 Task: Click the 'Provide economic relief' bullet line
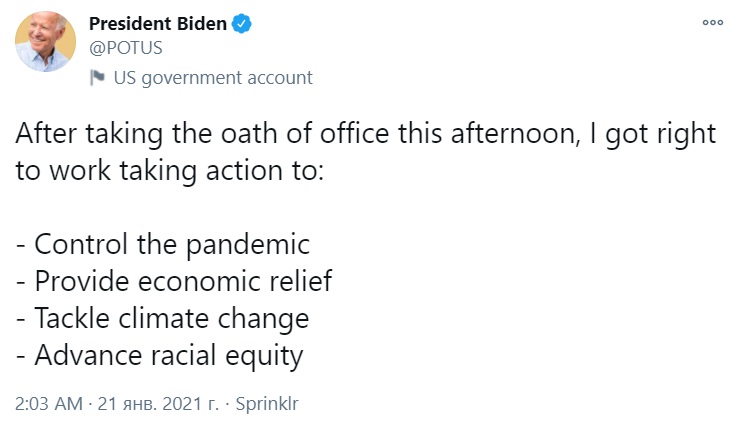coord(173,281)
